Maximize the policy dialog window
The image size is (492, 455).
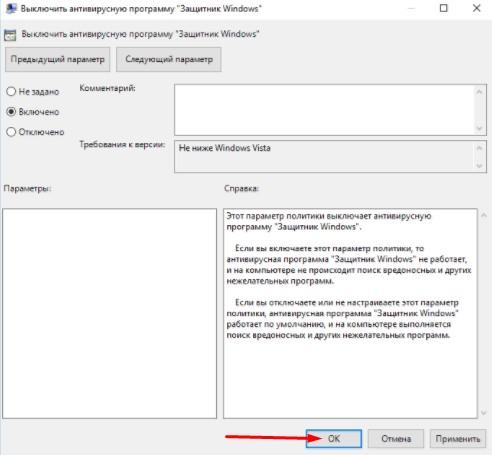click(x=444, y=8)
